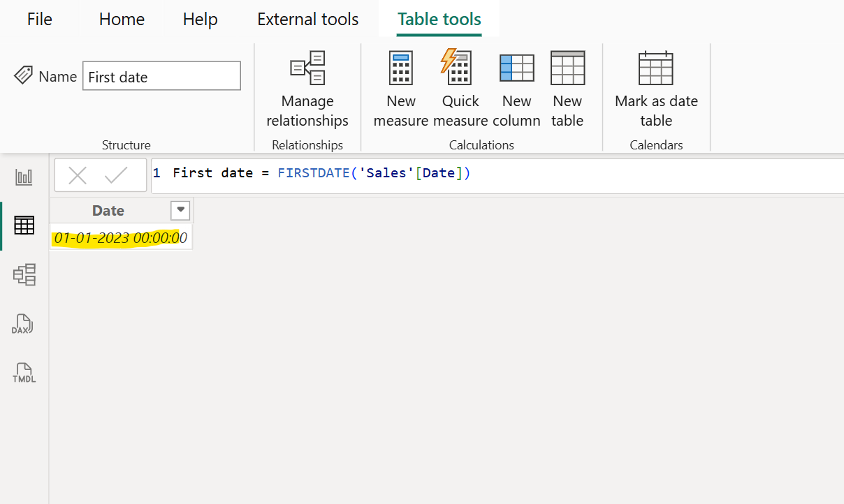
Task: Commit the formula with the checkmark
Action: click(x=117, y=174)
